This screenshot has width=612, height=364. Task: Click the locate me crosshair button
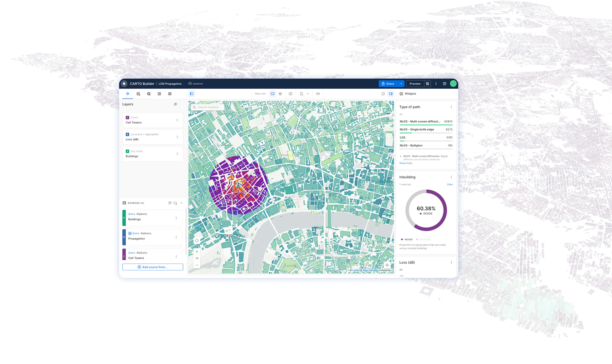point(197,241)
